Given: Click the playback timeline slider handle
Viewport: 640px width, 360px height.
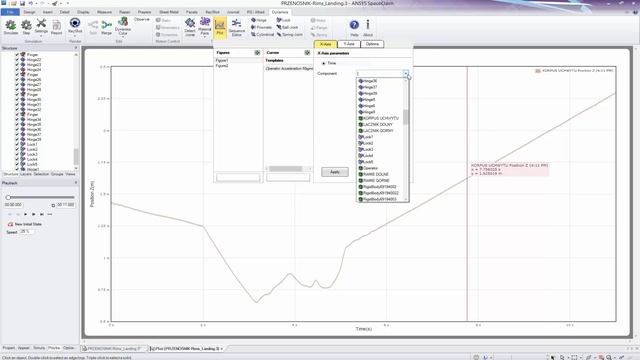Looking at the screenshot, I should coord(8,197).
